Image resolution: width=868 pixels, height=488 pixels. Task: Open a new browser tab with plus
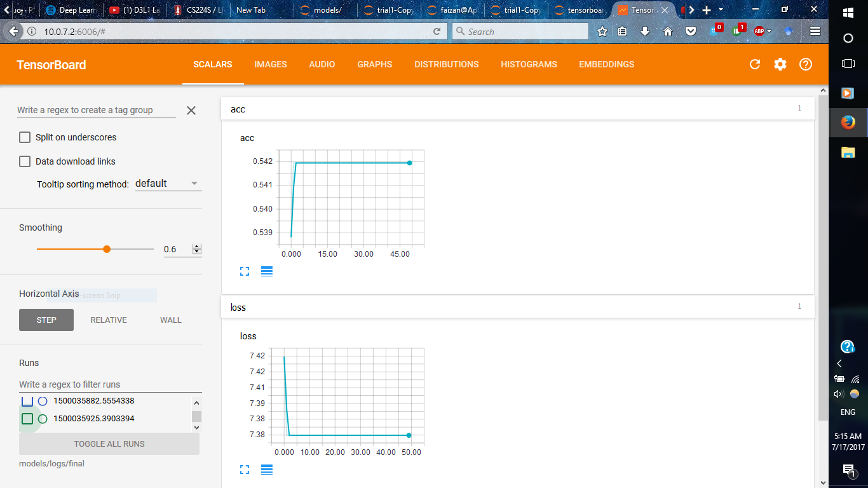(706, 10)
